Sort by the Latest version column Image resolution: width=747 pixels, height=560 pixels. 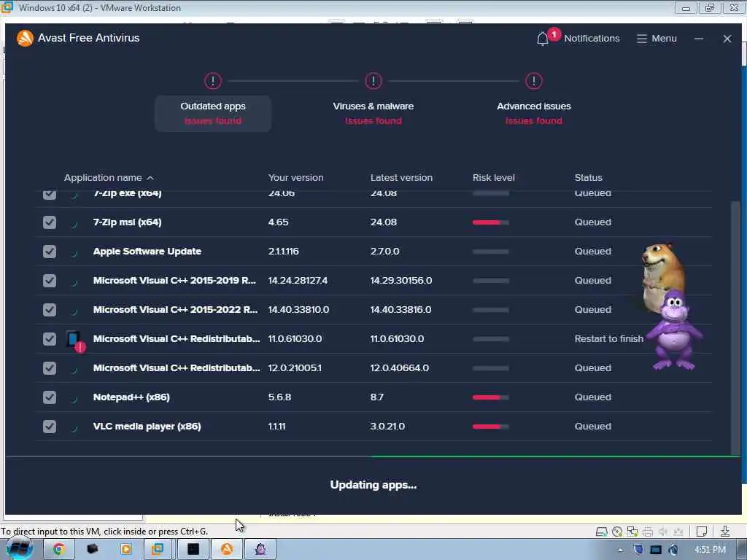pyautogui.click(x=402, y=178)
